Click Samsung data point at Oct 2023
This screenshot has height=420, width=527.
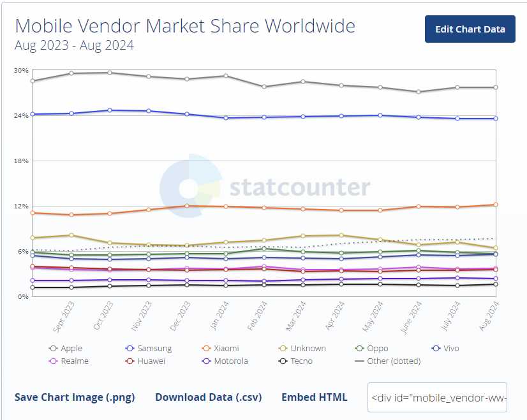pyautogui.click(x=110, y=110)
